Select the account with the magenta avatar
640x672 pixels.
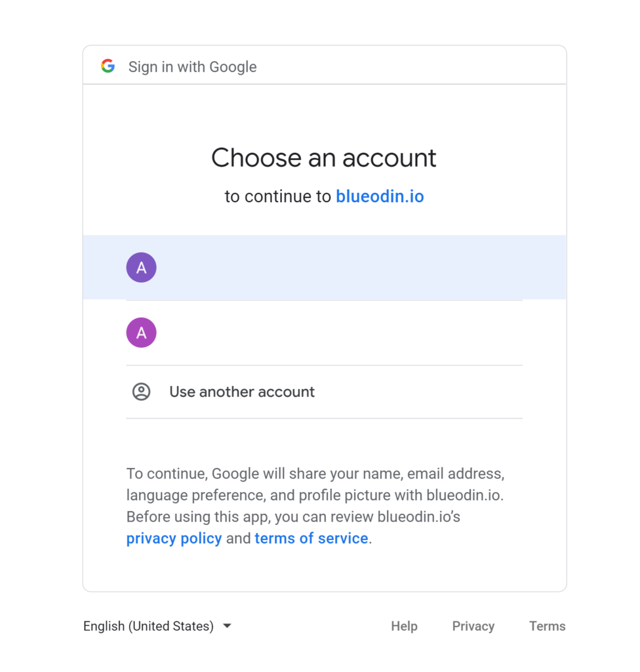[295, 333]
